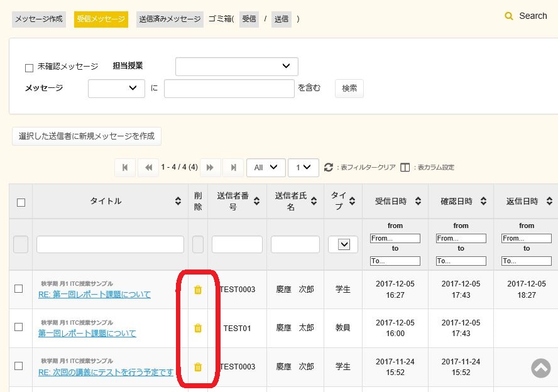558x392 pixels.
Task: Go to first page of message list
Action: point(125,168)
